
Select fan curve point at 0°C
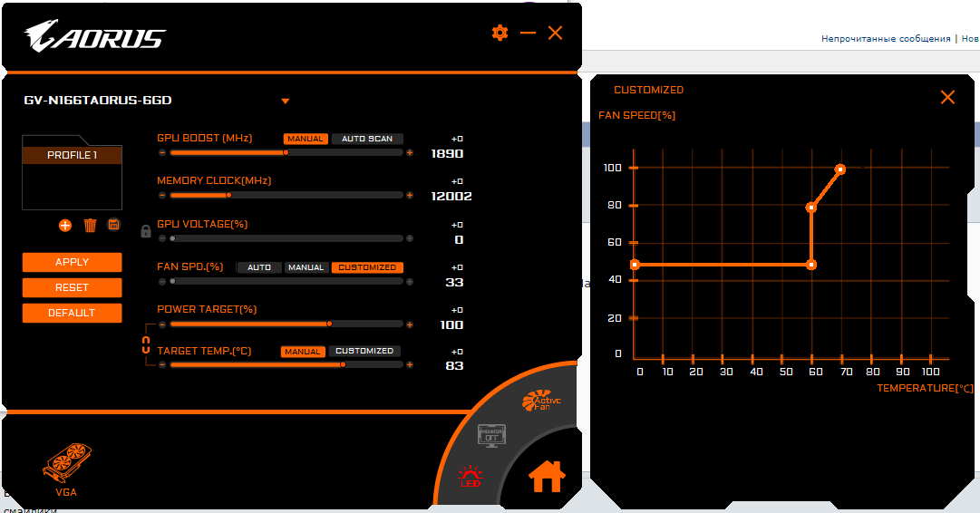(x=635, y=265)
